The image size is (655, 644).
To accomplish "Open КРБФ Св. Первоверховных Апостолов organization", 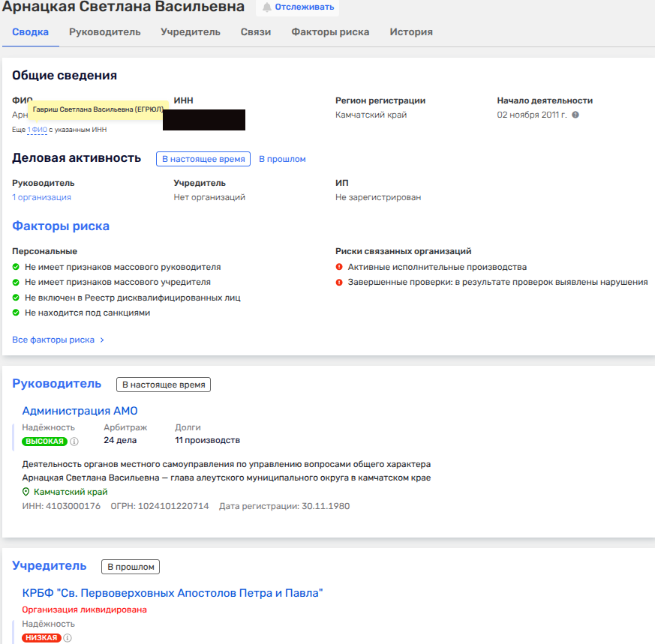I will [x=172, y=593].
